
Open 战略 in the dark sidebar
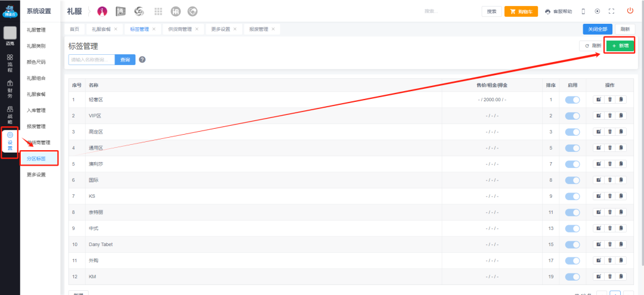[10, 116]
